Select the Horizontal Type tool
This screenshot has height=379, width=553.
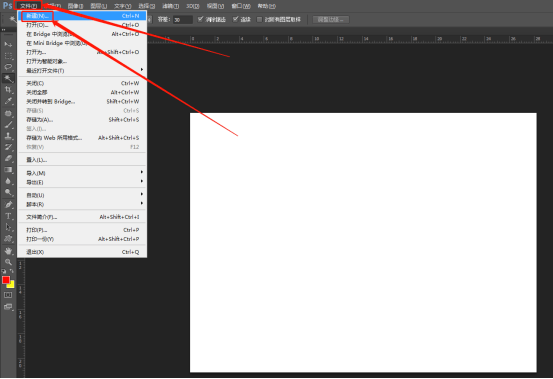point(8,216)
